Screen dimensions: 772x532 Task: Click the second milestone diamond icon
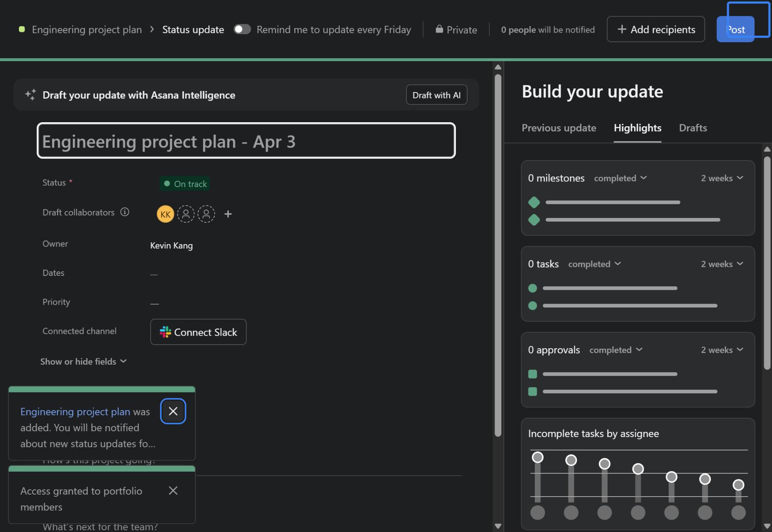click(534, 220)
